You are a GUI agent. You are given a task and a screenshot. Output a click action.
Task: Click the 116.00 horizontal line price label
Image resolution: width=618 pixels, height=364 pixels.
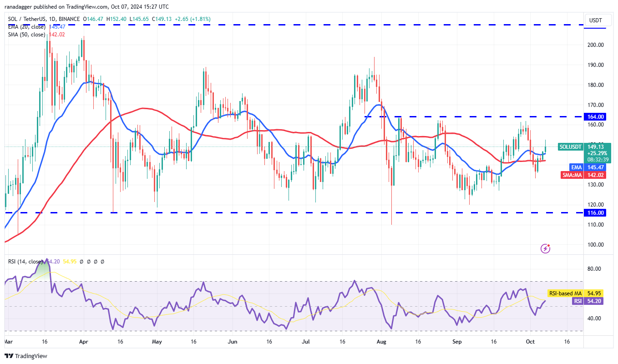pos(595,213)
